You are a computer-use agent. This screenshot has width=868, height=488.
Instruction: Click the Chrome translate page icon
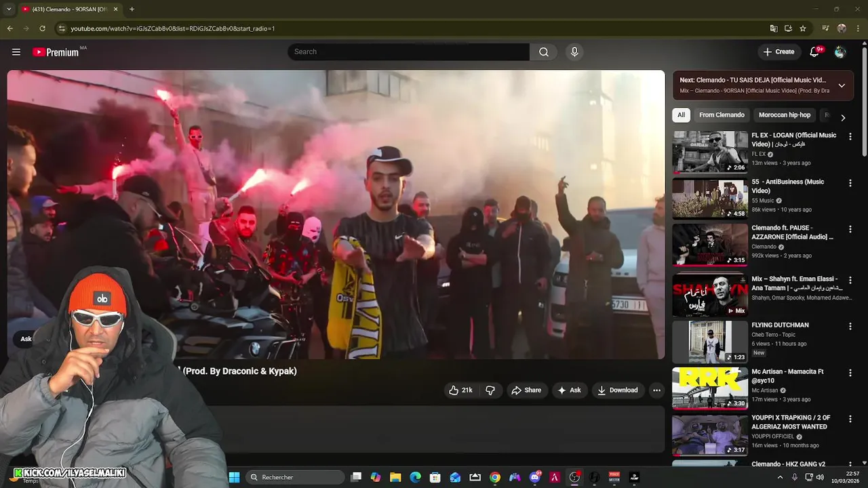[x=774, y=28]
